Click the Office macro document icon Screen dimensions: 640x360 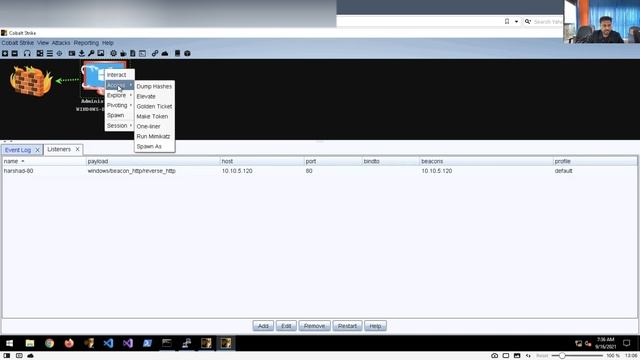point(133,53)
